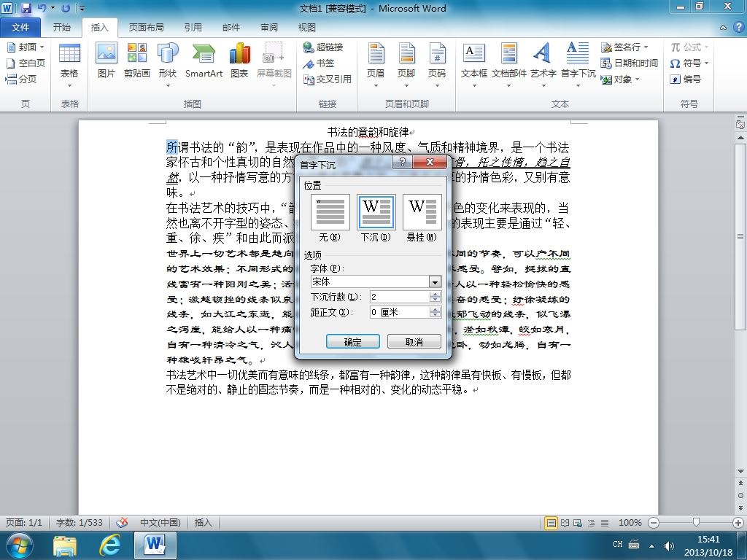747x560 pixels.
Task: Insert a page break (分页)
Action: 21,79
